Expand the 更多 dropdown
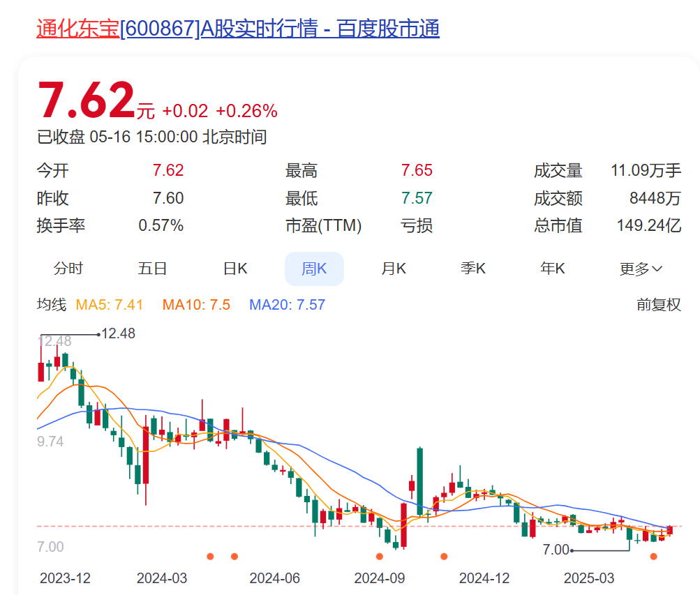The height and width of the screenshot is (595, 700). tap(641, 269)
